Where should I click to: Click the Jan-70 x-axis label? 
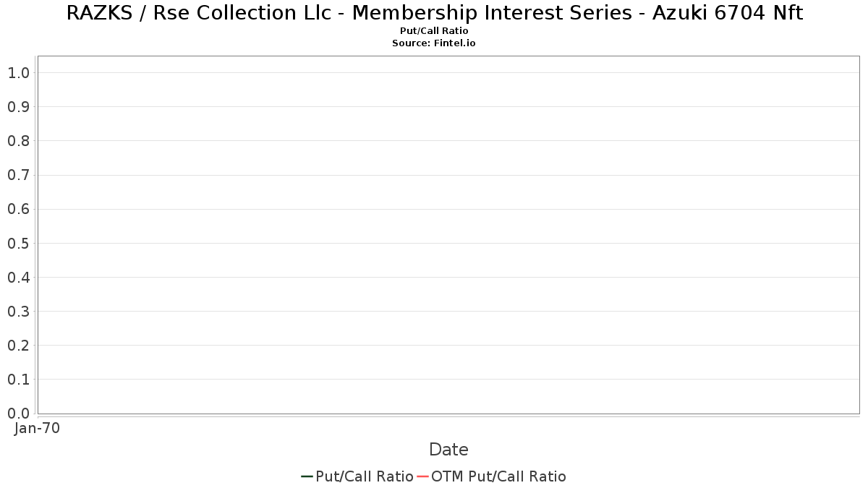coord(37,429)
